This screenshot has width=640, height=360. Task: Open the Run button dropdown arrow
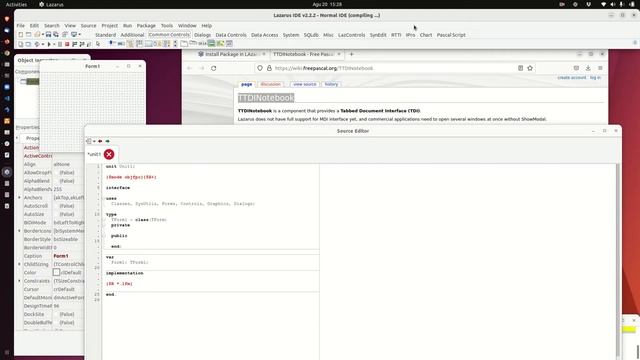pyautogui.click(x=54, y=44)
